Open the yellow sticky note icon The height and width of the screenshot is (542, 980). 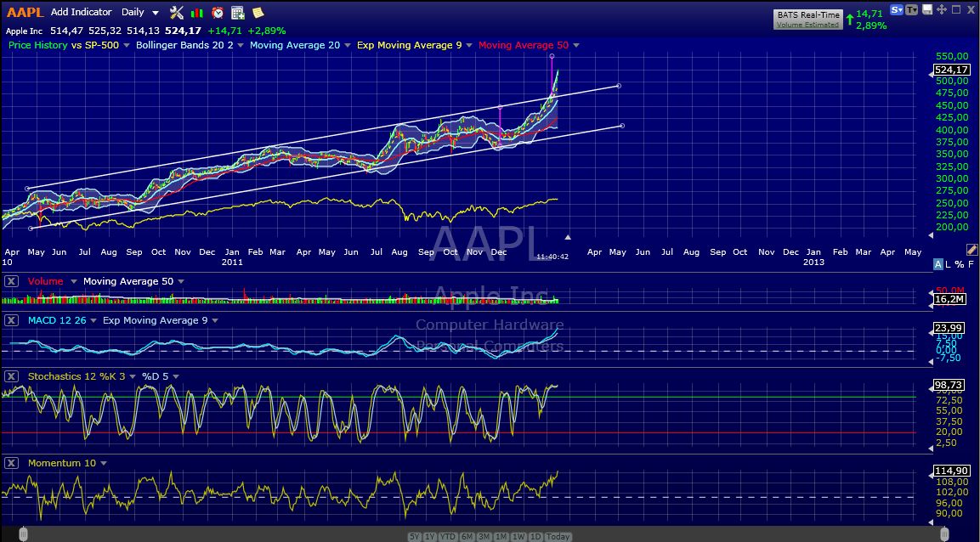point(258,12)
